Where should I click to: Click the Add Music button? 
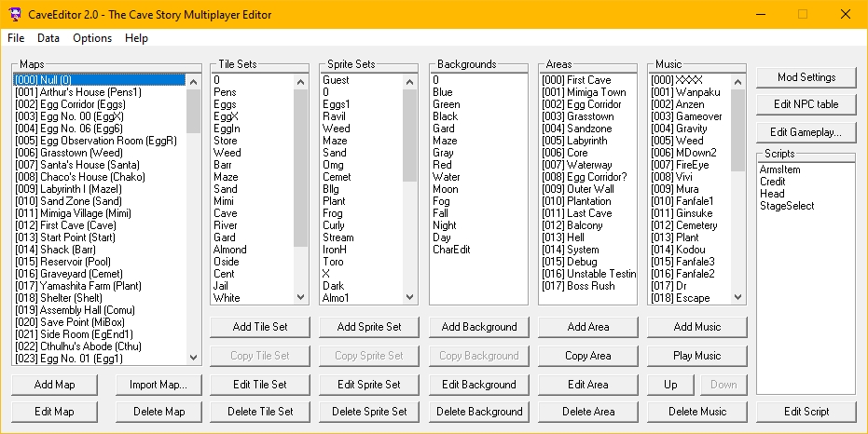pyautogui.click(x=697, y=327)
